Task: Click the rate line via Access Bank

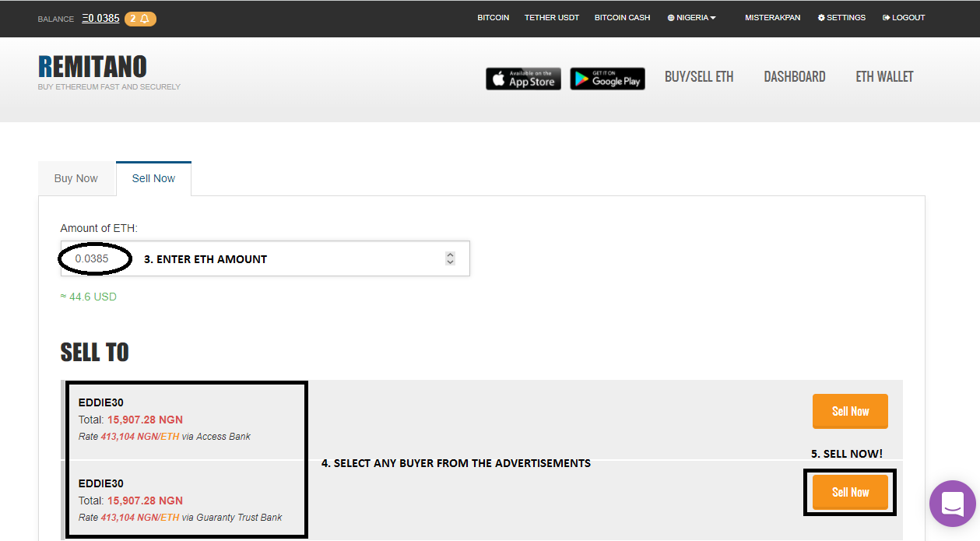Action: click(164, 437)
